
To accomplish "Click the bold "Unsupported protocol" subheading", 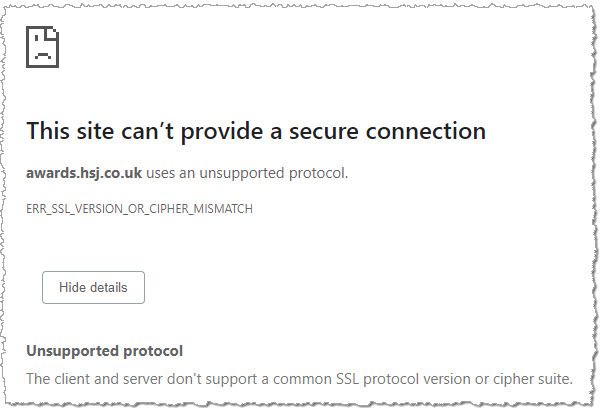I will 105,351.
